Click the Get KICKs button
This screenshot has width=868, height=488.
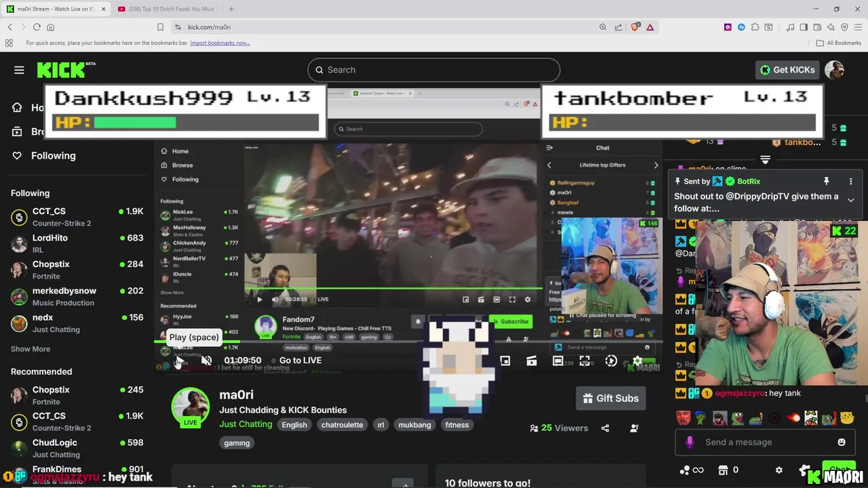[x=787, y=70]
